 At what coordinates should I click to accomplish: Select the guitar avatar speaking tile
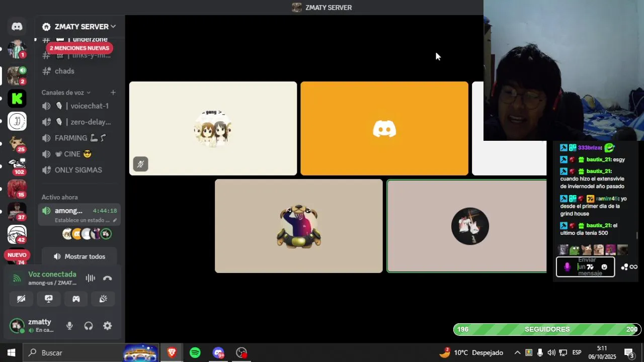[467, 226]
